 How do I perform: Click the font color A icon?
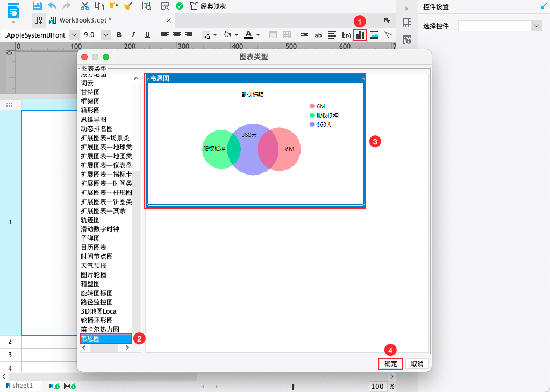248,35
